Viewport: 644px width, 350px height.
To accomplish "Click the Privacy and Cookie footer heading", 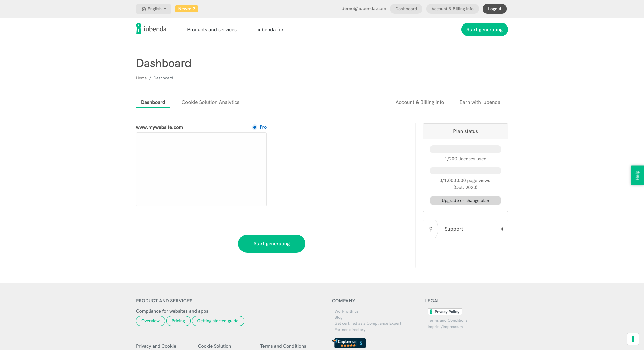I will point(156,346).
